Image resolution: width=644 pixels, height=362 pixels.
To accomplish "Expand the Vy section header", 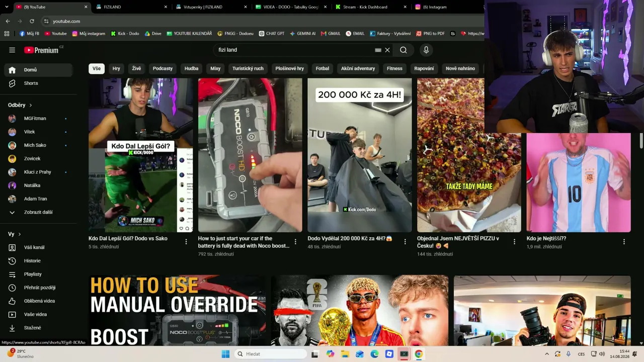I will pos(15,234).
